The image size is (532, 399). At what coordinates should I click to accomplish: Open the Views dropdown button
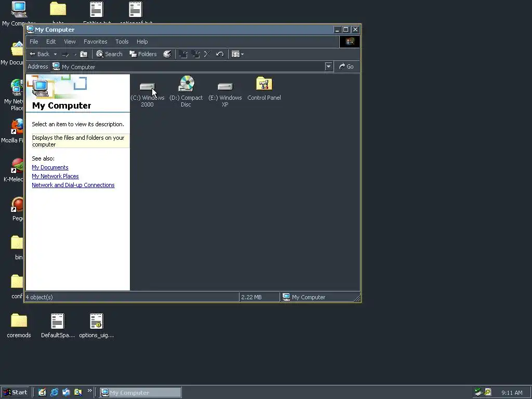click(237, 54)
